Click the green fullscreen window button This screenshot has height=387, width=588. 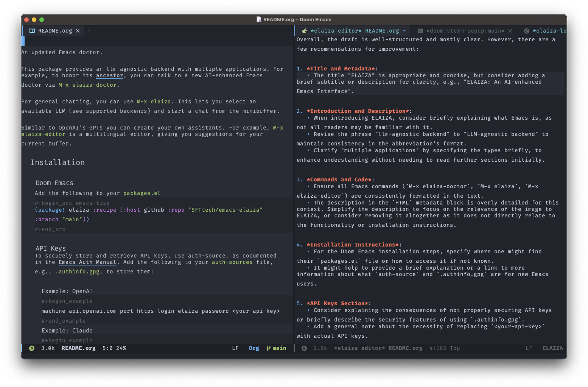coord(42,20)
